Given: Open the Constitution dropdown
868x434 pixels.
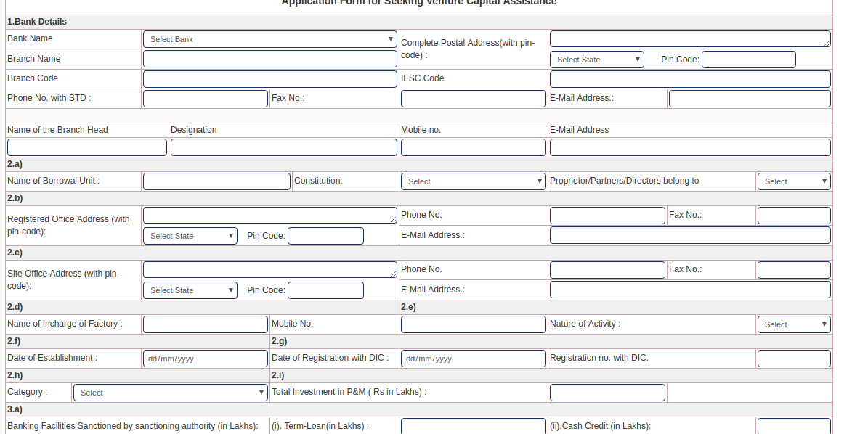Looking at the screenshot, I should (x=473, y=181).
